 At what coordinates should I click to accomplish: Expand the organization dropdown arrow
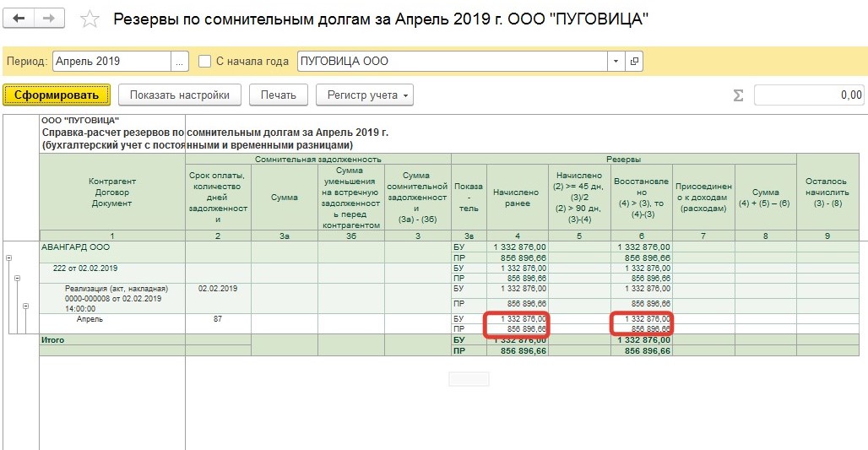pyautogui.click(x=616, y=62)
